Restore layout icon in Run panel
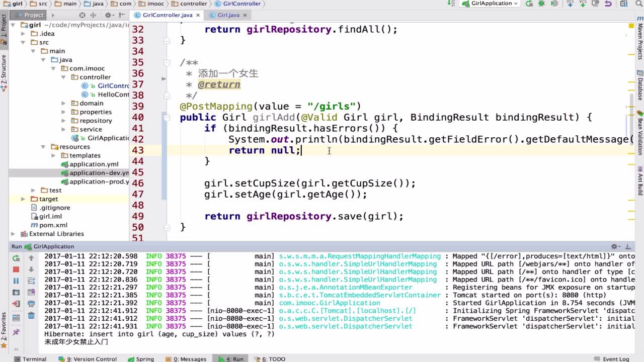This screenshot has height=362, width=644. [16, 318]
